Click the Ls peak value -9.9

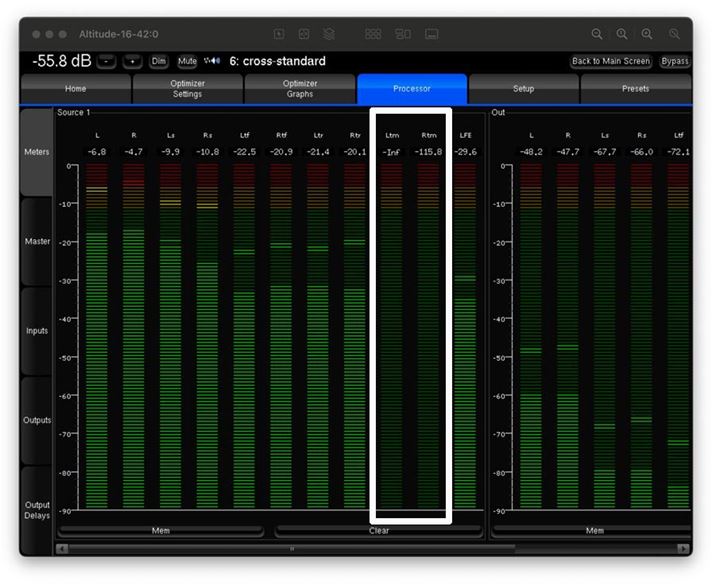point(171,152)
